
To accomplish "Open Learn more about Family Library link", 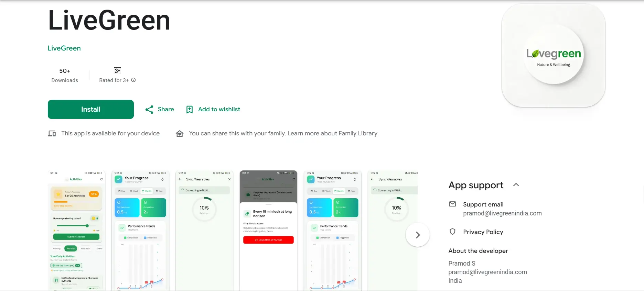I will tap(332, 133).
